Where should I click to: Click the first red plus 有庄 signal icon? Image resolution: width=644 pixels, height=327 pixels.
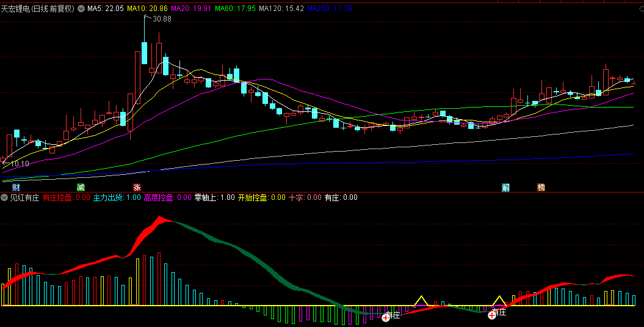pos(386,317)
